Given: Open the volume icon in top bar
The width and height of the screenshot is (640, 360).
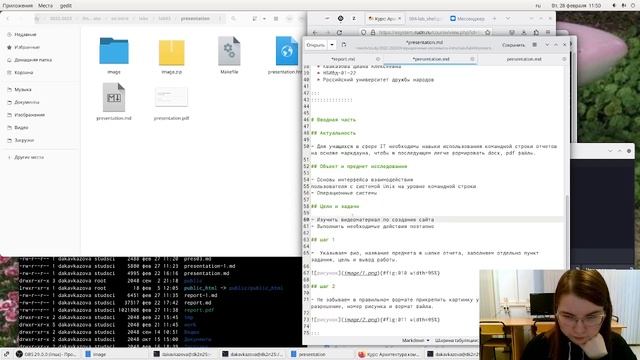Looking at the screenshot, I should pos(614,6).
